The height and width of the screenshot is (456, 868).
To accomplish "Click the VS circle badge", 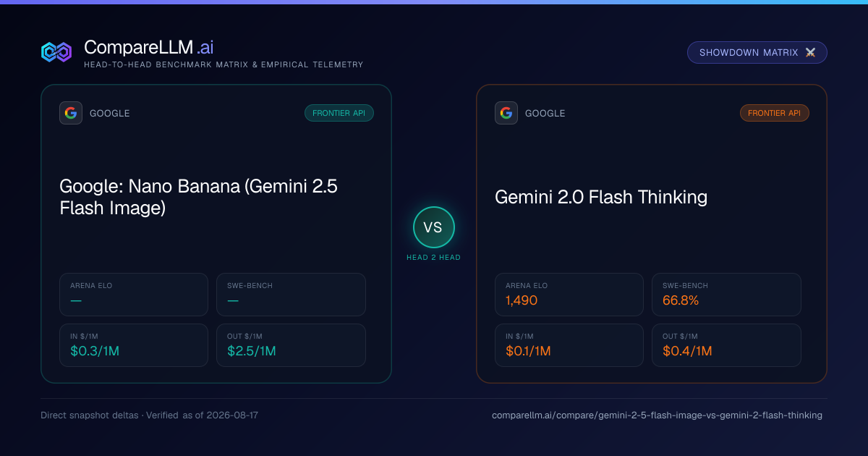I will tap(433, 227).
